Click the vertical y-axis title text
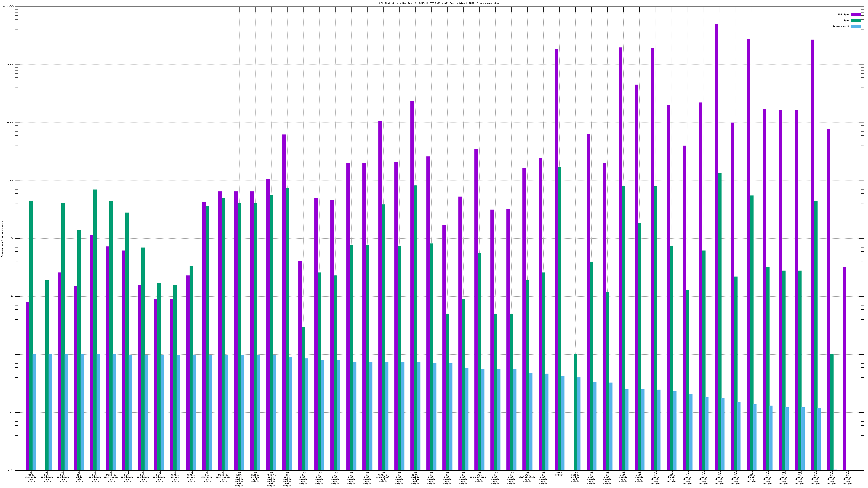 [2, 239]
